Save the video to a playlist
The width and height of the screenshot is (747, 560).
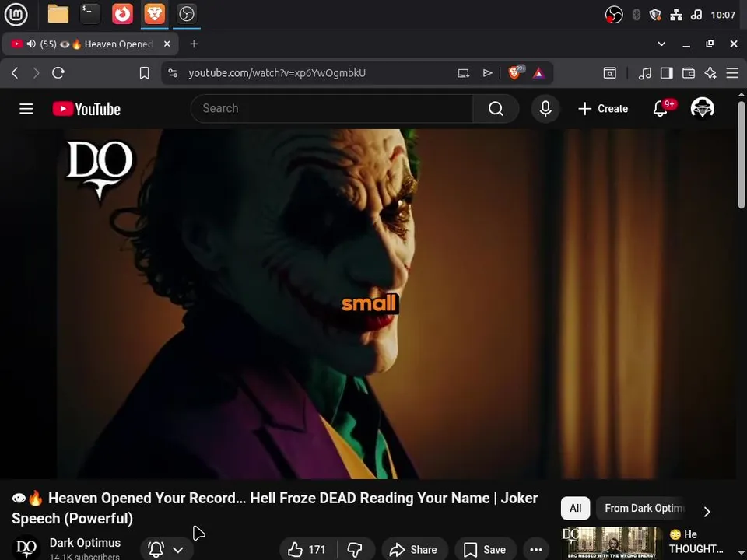[485, 550]
